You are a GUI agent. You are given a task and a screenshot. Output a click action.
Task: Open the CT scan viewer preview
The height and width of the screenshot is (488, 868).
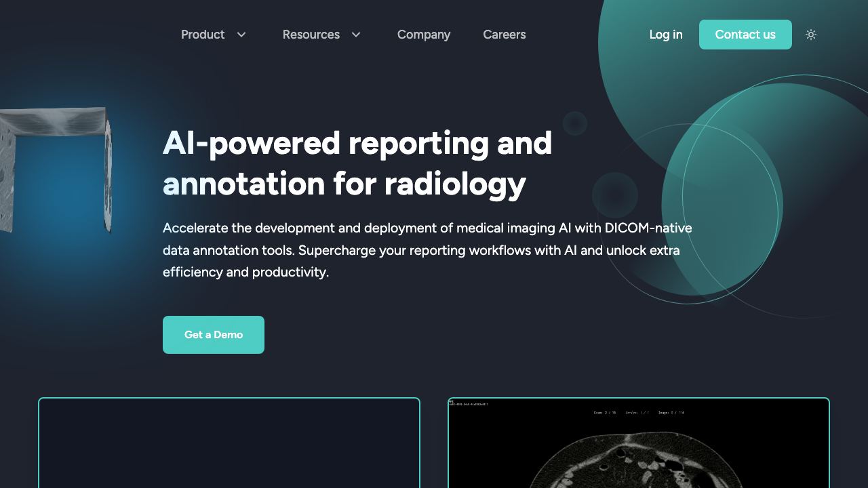[639, 443]
